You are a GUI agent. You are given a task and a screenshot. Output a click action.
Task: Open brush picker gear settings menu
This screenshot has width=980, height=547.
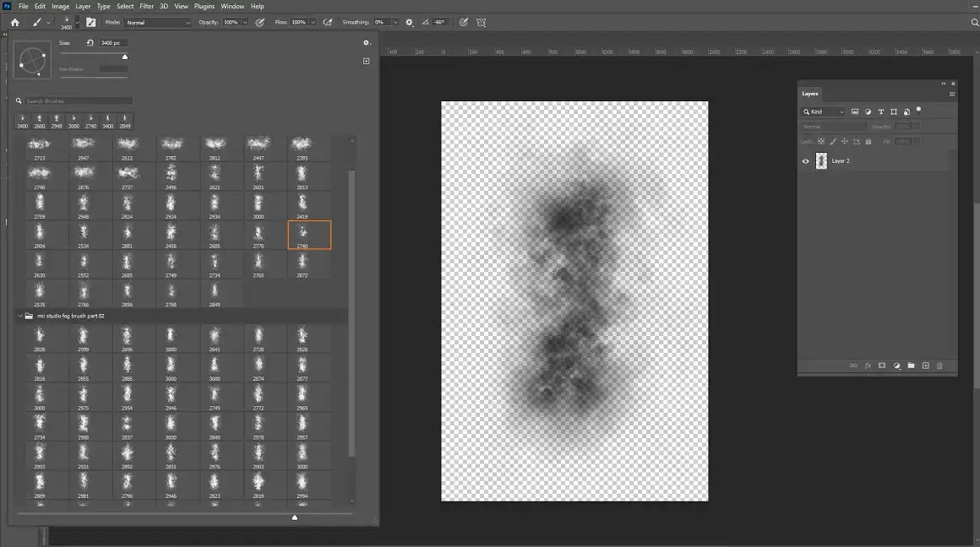pos(367,43)
